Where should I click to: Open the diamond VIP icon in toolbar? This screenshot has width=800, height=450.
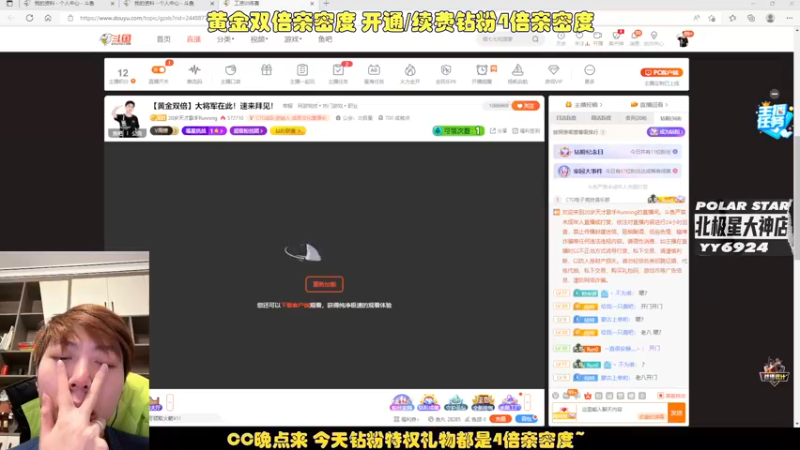click(x=553, y=70)
